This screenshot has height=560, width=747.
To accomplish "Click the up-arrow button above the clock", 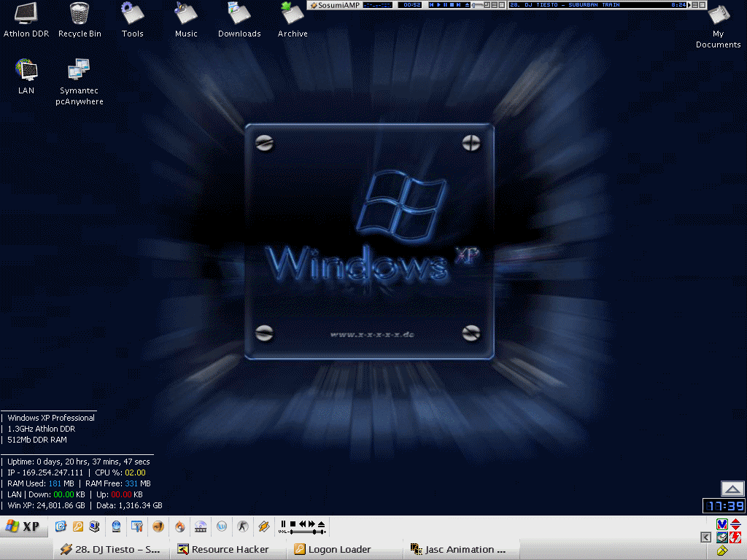I will 732,489.
